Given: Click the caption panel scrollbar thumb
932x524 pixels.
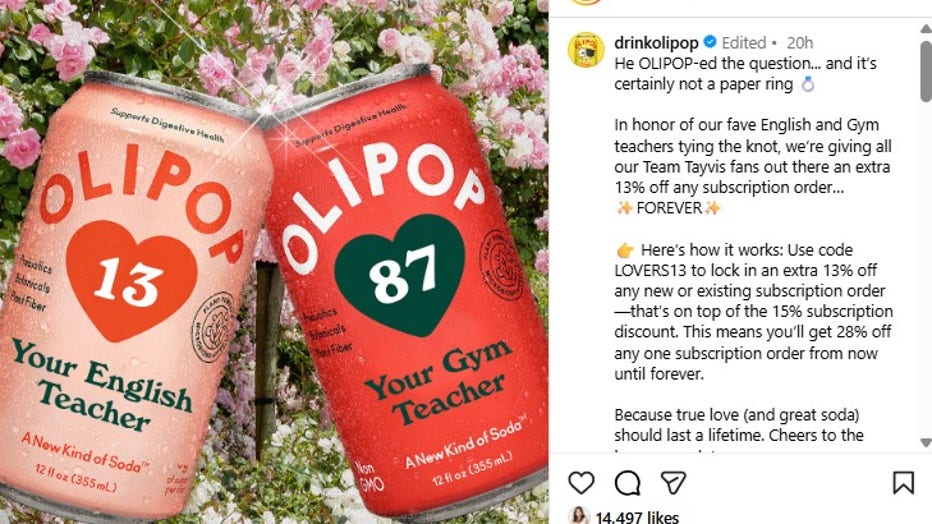Looking at the screenshot, I should [x=925, y=70].
